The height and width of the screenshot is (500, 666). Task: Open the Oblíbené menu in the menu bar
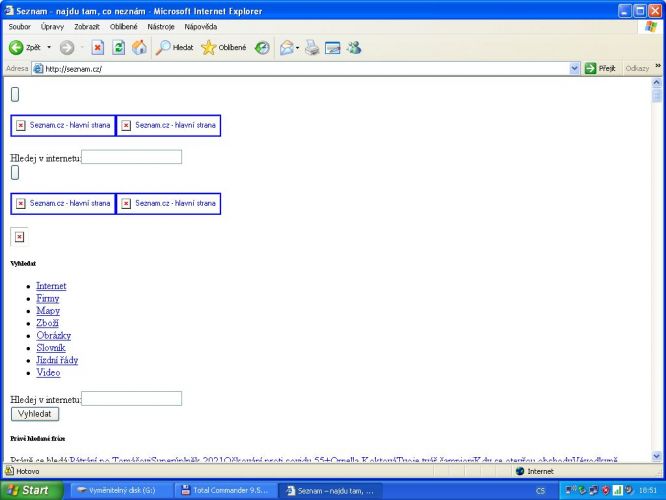(124, 26)
